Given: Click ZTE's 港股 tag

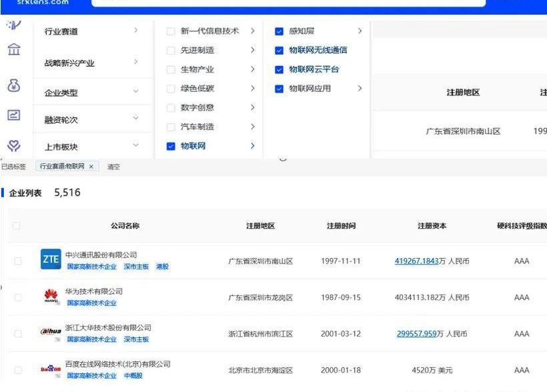Looking at the screenshot, I should 163,267.
